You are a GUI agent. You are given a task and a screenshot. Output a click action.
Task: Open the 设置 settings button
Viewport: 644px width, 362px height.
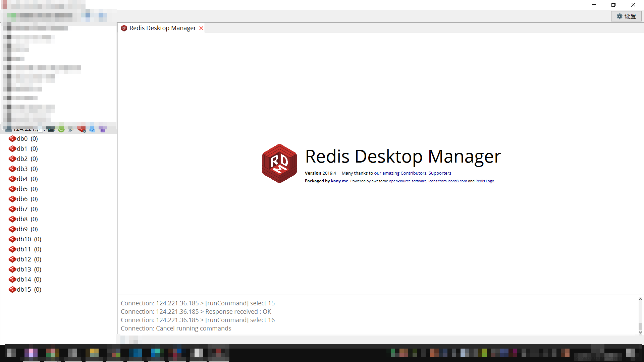(x=626, y=16)
